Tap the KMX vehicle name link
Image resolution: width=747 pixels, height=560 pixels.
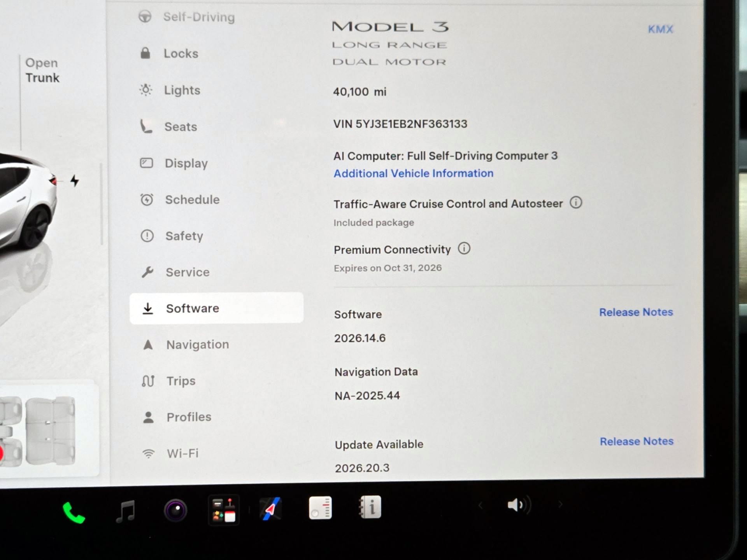pyautogui.click(x=660, y=29)
